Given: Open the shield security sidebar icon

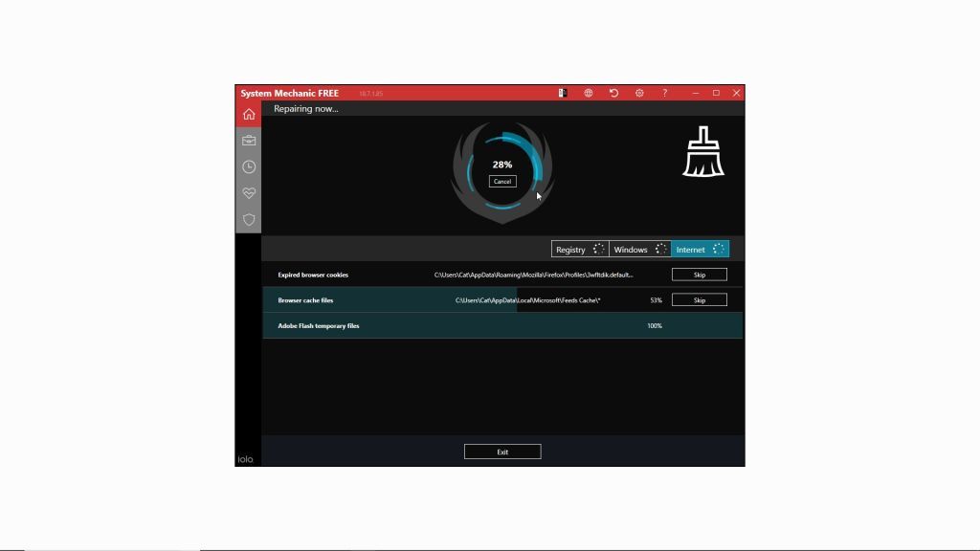Looking at the screenshot, I should coord(249,219).
